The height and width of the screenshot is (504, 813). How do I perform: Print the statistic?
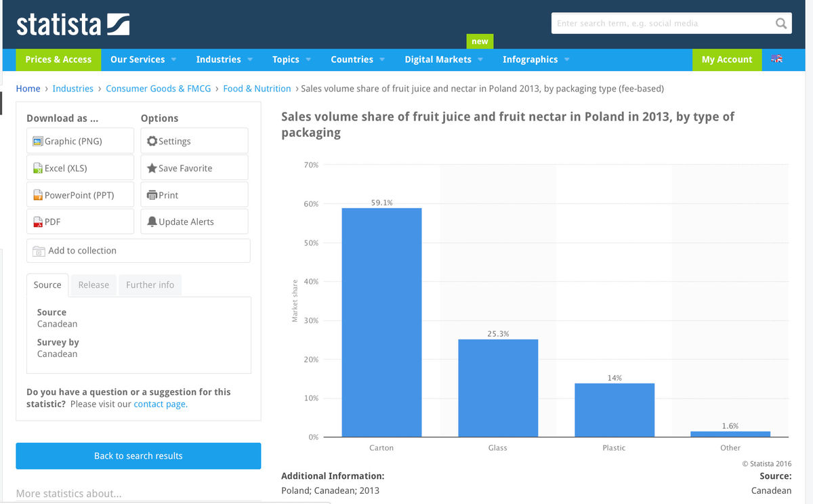[x=194, y=195]
